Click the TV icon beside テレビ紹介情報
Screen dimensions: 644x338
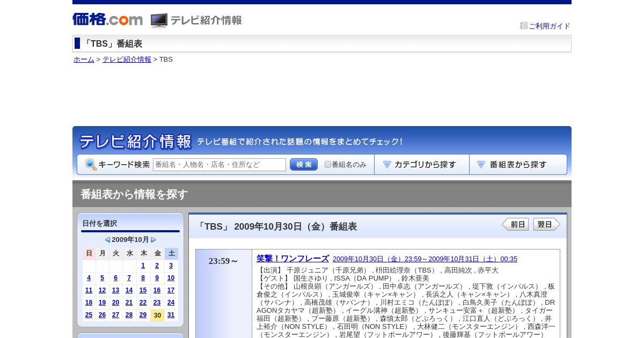[159, 20]
